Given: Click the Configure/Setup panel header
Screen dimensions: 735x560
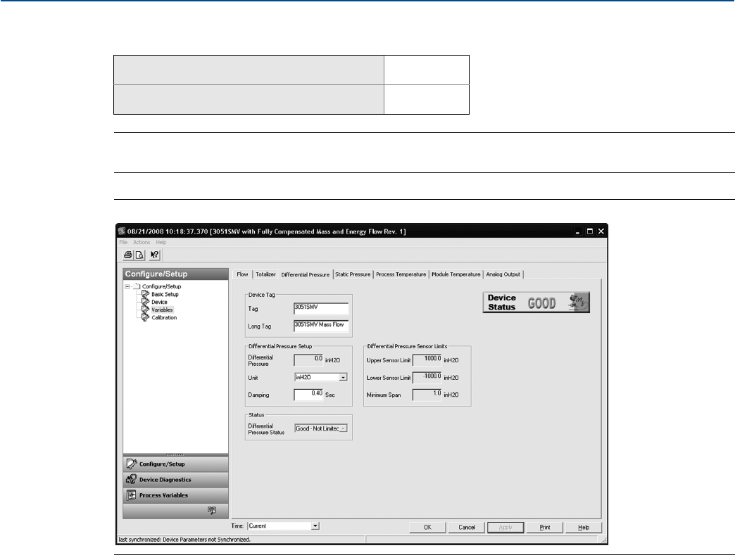Looking at the screenshot, I should click(175, 274).
